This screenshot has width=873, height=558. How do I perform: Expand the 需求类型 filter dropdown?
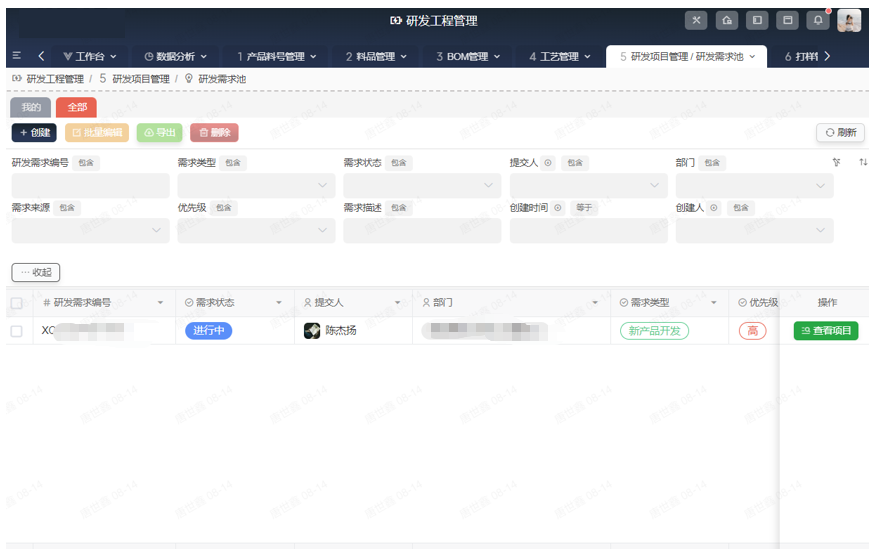coord(256,185)
